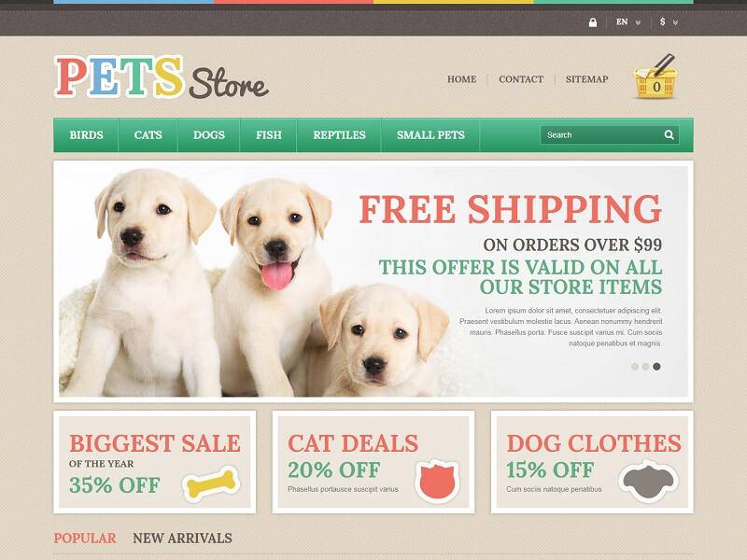Click the red cat head icon
Screen dimensions: 747x560
[x=437, y=481]
